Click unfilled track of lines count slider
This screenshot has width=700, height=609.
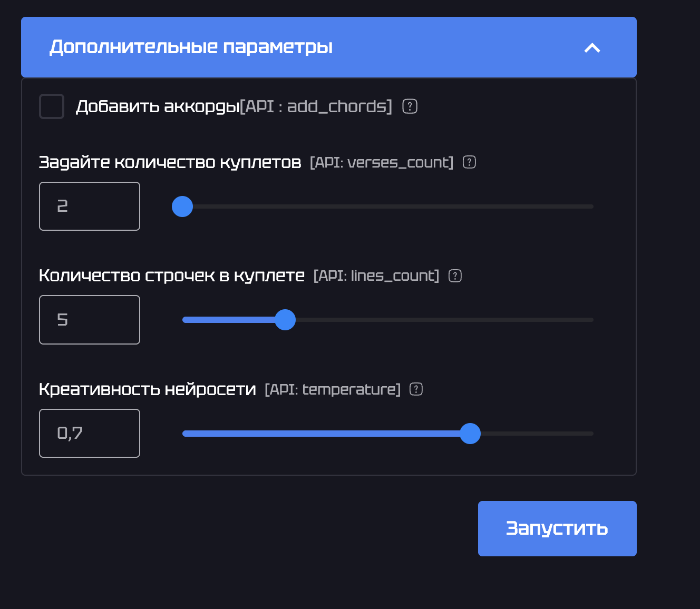[444, 320]
